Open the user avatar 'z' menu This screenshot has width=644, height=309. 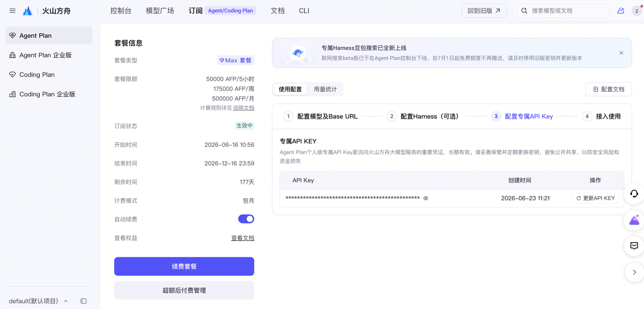pyautogui.click(x=637, y=11)
